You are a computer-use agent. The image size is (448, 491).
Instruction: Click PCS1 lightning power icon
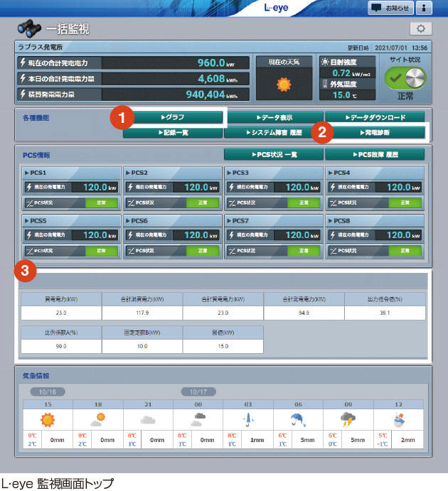pos(29,188)
